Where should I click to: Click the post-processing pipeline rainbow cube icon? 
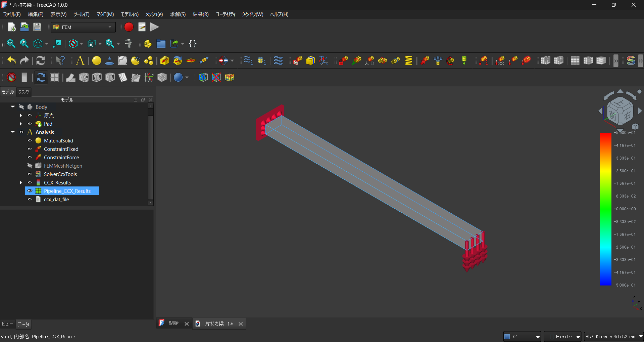pos(230,78)
